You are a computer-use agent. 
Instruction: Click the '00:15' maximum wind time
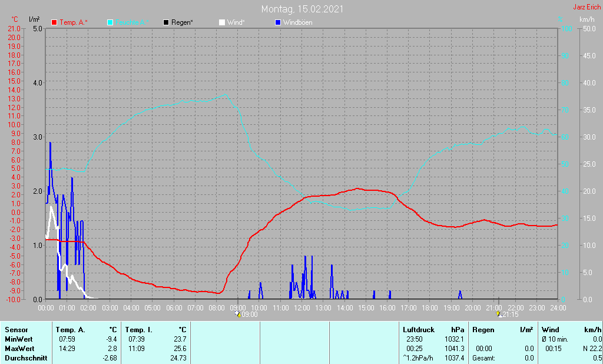(x=554, y=349)
